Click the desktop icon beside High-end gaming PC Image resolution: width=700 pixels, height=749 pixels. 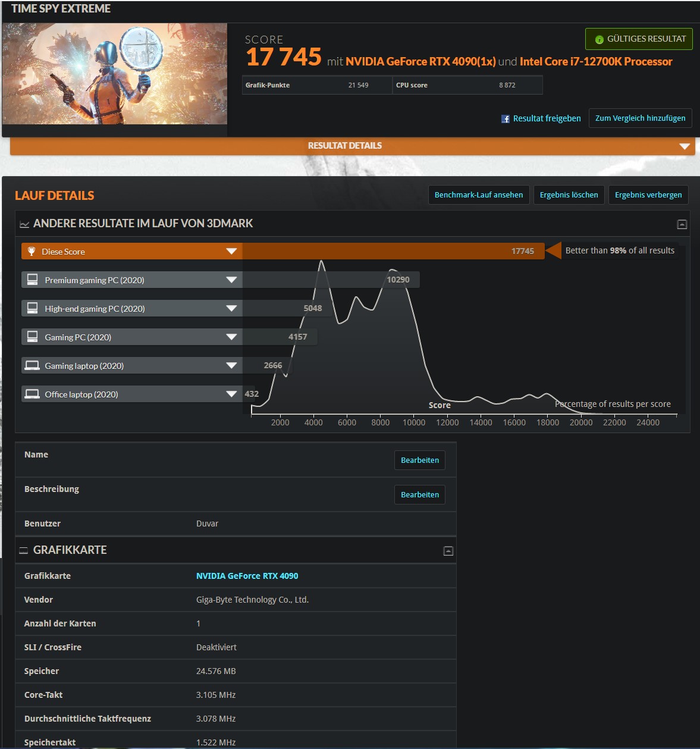pos(33,308)
